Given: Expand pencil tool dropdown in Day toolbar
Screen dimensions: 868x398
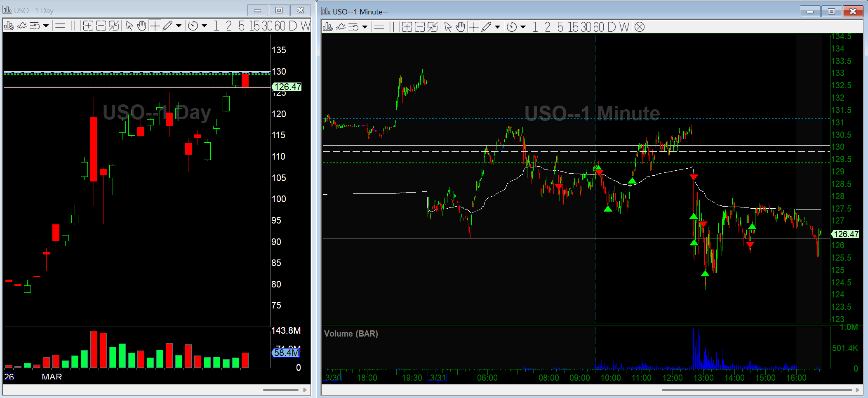Looking at the screenshot, I should 179,26.
